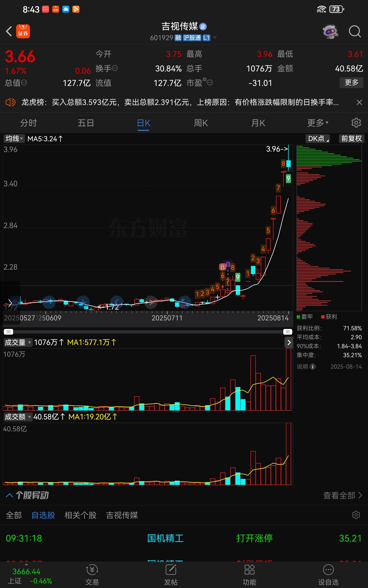Switch to 分时 chart tab
This screenshot has height=588, width=368.
point(29,123)
